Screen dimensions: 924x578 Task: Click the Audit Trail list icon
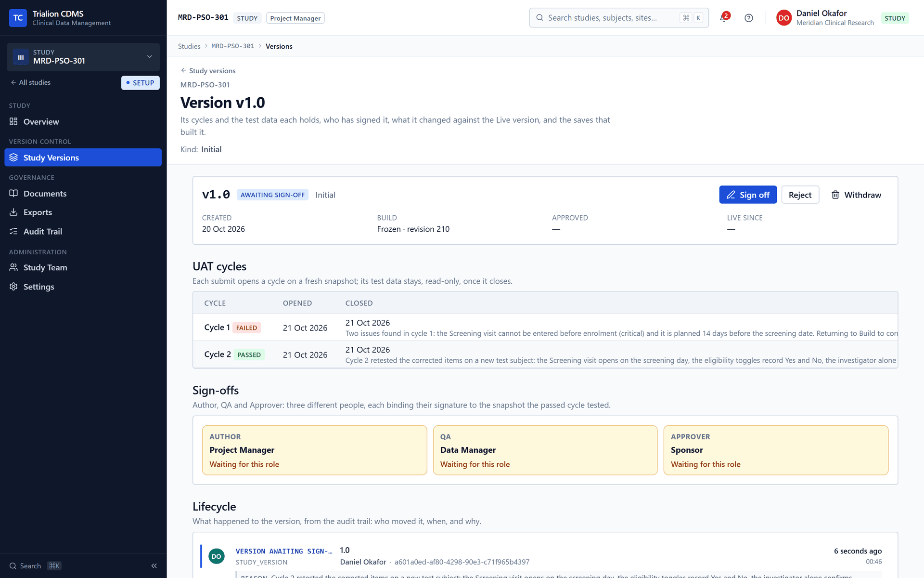13,231
